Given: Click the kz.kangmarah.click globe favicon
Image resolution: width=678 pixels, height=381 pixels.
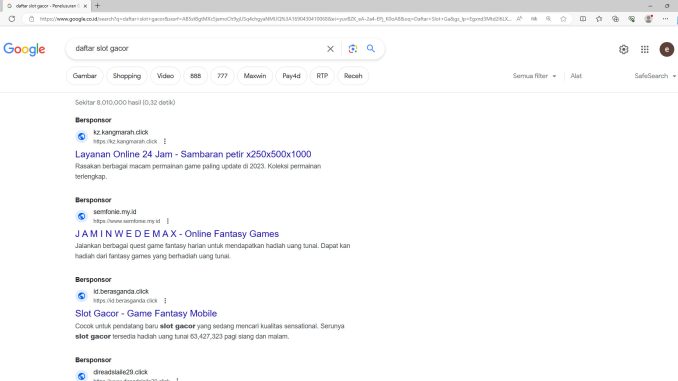Looking at the screenshot, I should tap(81, 137).
